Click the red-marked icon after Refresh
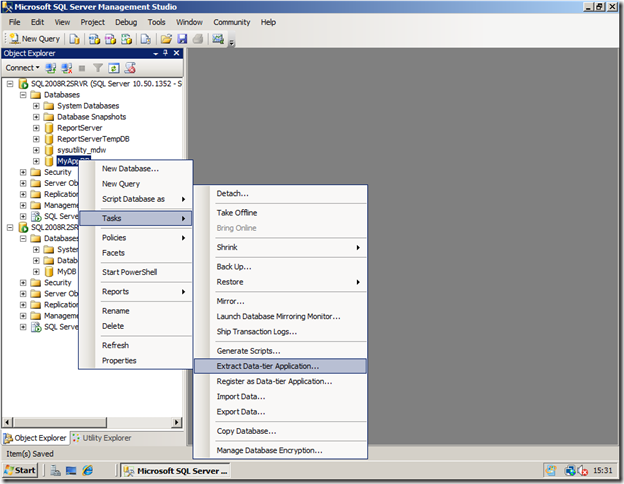Image resolution: width=624 pixels, height=484 pixels. coord(130,68)
